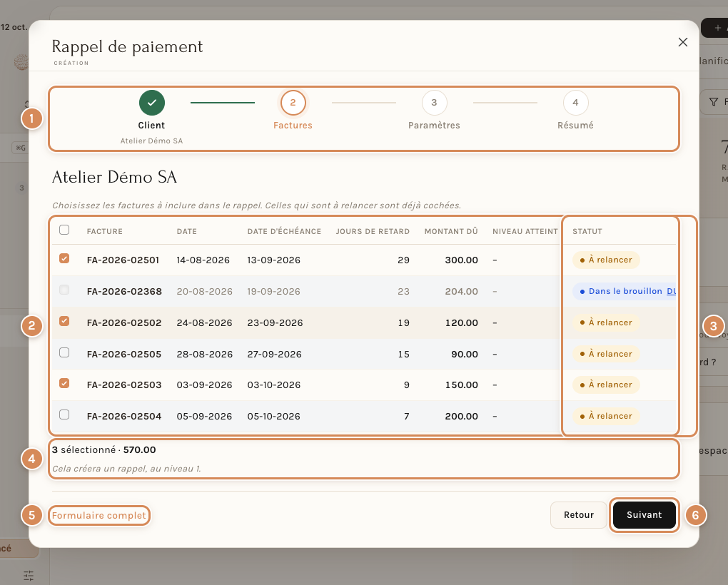The image size is (728, 585).
Task: Click the amount 204.00 cell
Action: (461, 291)
